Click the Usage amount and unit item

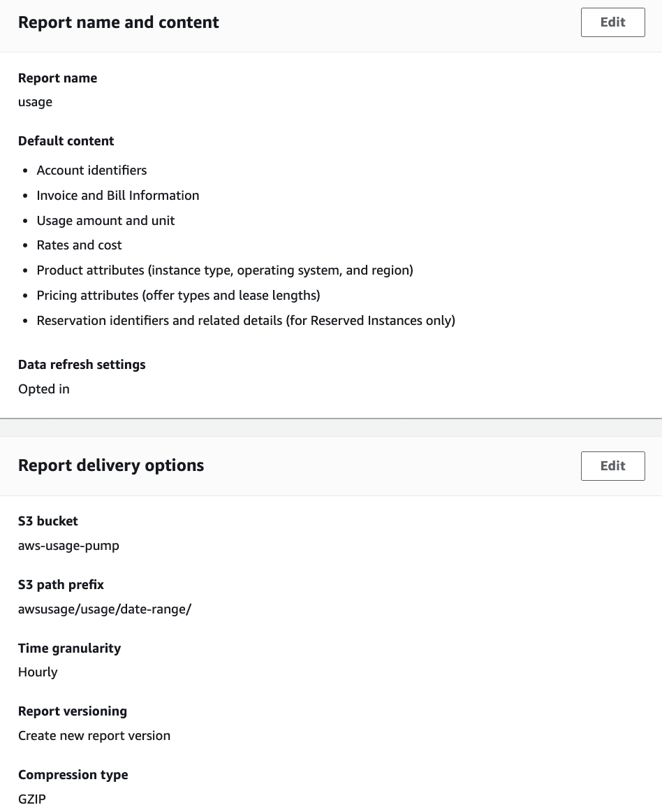tap(105, 221)
